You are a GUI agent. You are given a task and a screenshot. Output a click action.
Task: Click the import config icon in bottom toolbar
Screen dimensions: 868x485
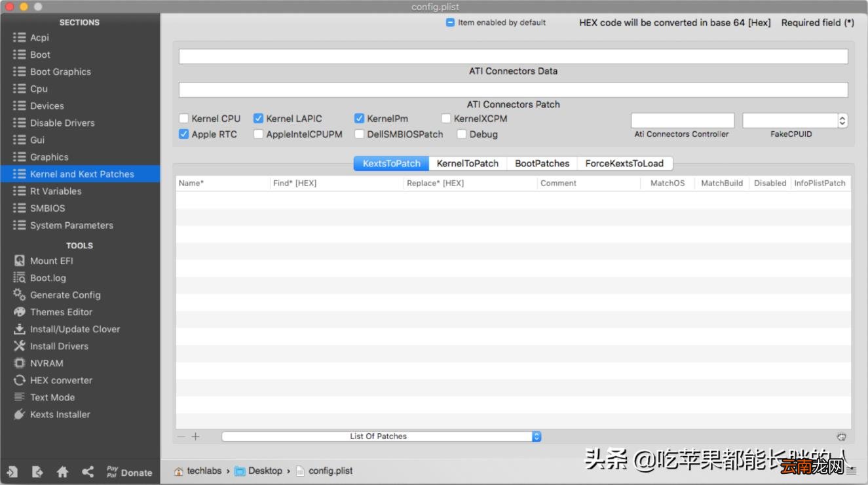tap(12, 472)
